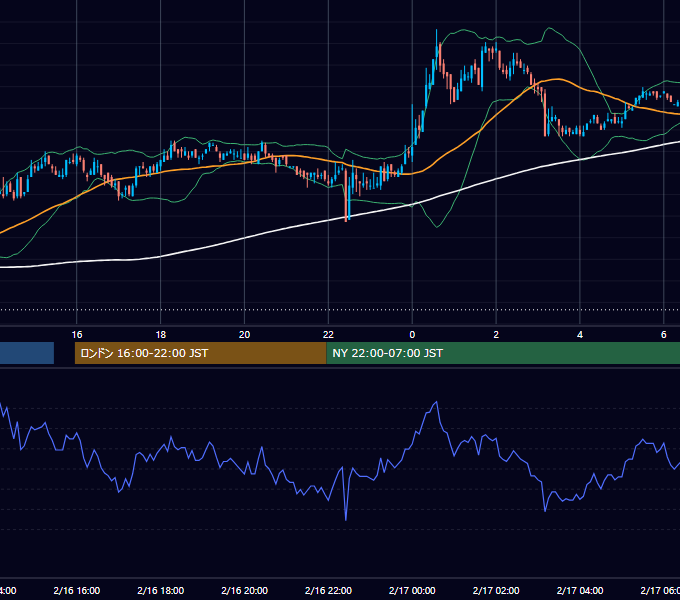Viewport: 680px width, 600px height.
Task: Click the 16 hour label on price chart axis
Action: [x=77, y=335]
